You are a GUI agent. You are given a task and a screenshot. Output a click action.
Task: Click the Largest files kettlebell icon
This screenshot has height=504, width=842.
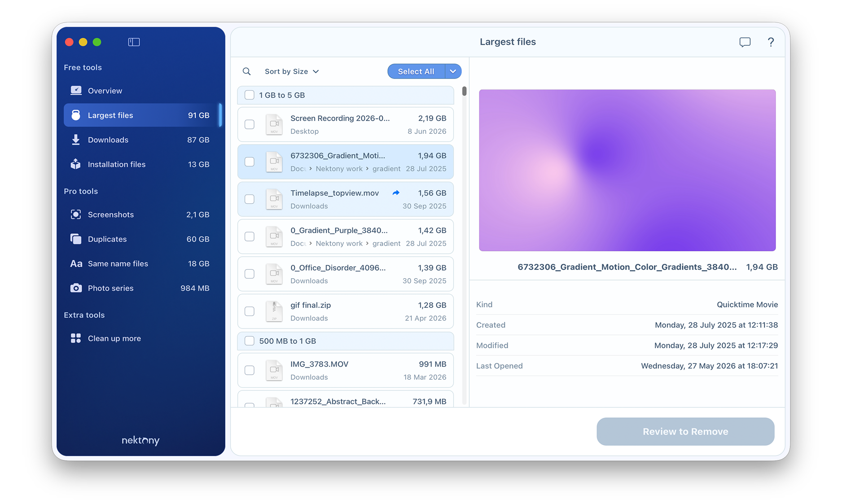76,115
